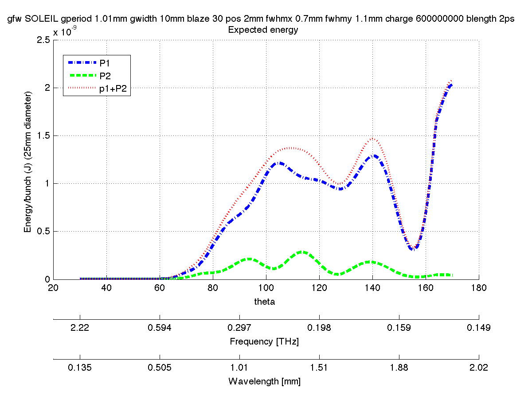This screenshot has width=532, height=399.
Task: Click frequency tick label 0.149
Action: coord(479,328)
